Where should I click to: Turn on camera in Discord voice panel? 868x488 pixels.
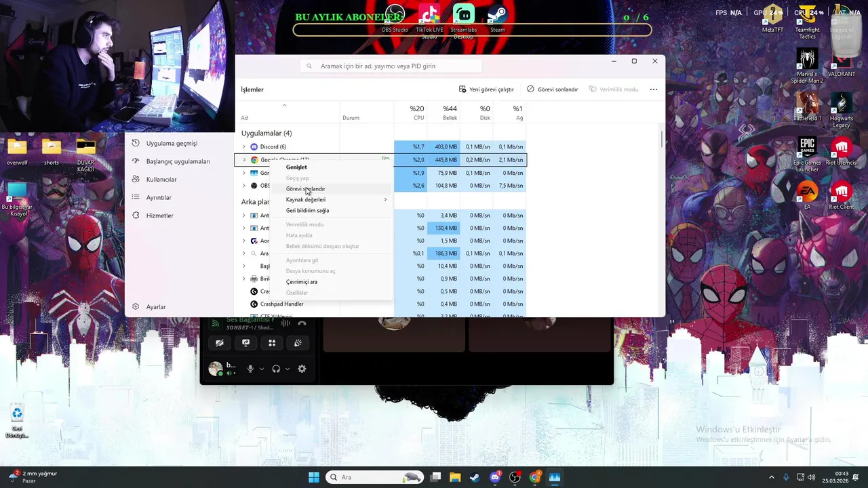click(219, 343)
